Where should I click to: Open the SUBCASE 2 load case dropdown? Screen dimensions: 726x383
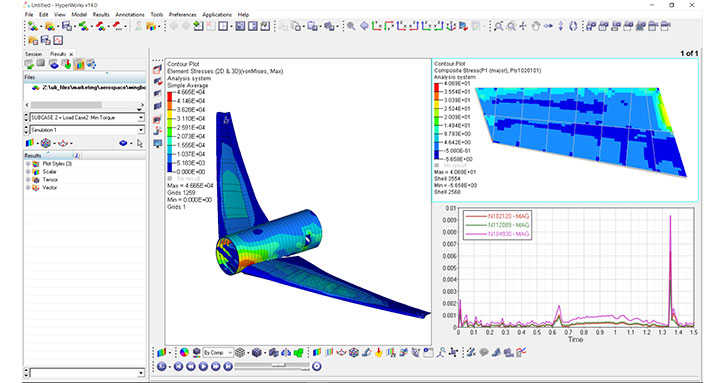(x=87, y=118)
